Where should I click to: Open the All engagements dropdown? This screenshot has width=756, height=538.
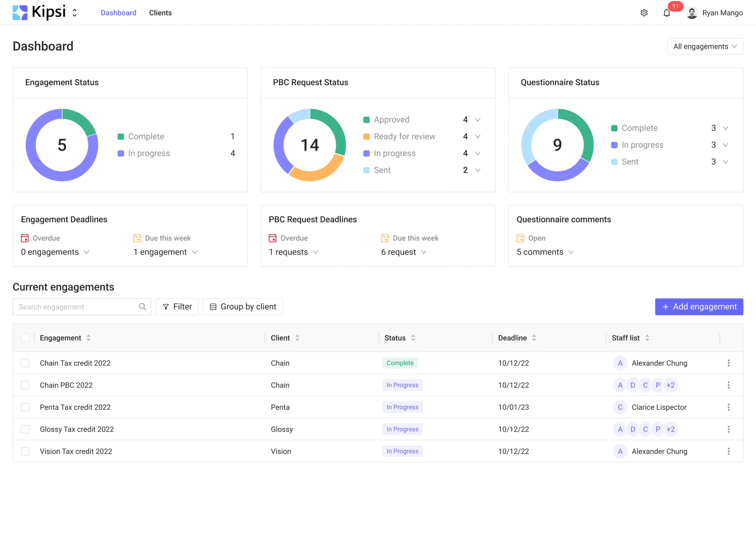[705, 46]
